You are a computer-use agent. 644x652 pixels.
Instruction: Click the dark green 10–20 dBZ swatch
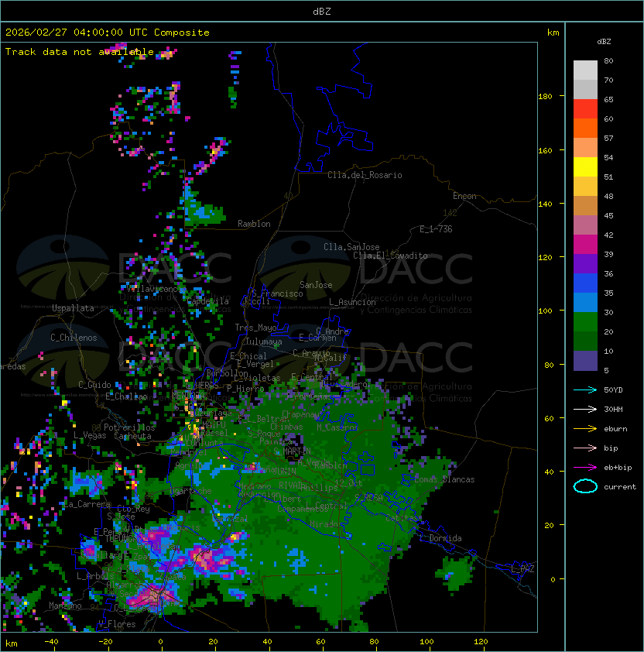[585, 341]
